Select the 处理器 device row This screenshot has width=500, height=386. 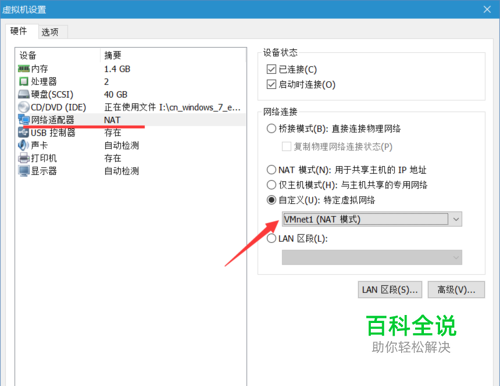tap(131, 82)
